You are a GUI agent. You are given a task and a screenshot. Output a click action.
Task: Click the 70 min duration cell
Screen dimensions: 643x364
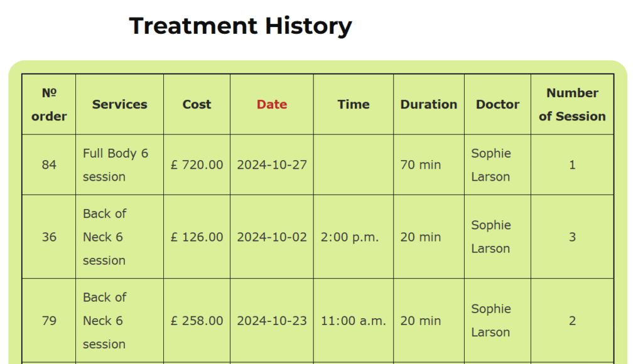(421, 165)
